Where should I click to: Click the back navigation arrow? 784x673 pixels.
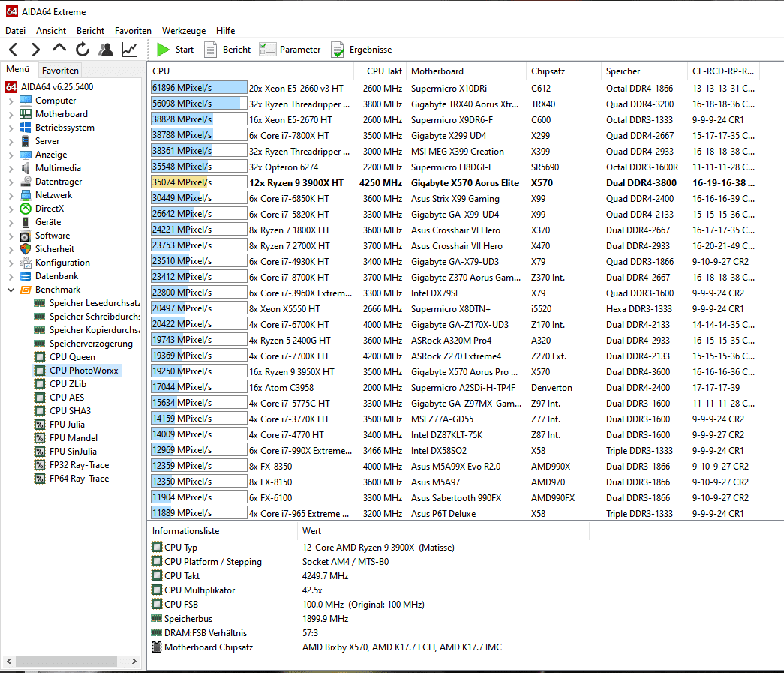click(14, 50)
